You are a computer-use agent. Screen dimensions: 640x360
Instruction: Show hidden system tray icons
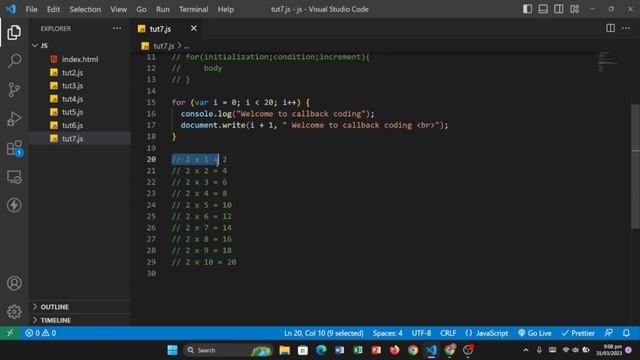click(526, 350)
